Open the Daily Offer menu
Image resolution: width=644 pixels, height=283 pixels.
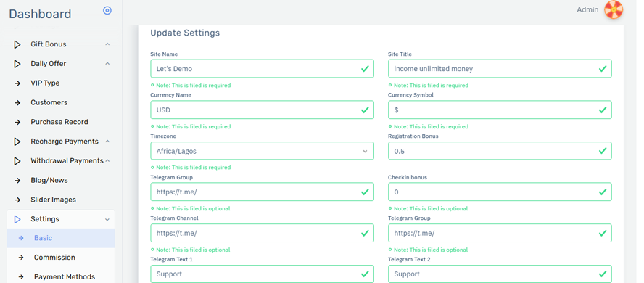(x=49, y=64)
